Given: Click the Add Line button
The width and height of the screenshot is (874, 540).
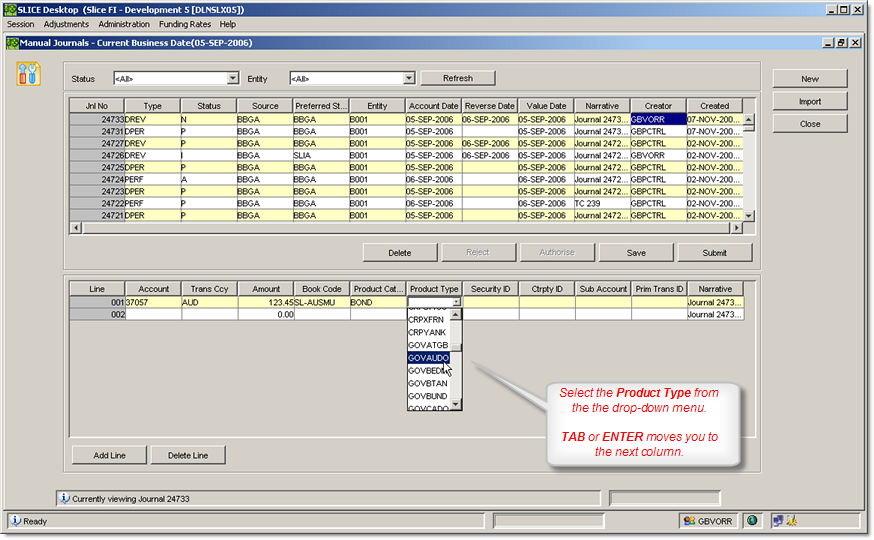Looking at the screenshot, I should click(109, 455).
